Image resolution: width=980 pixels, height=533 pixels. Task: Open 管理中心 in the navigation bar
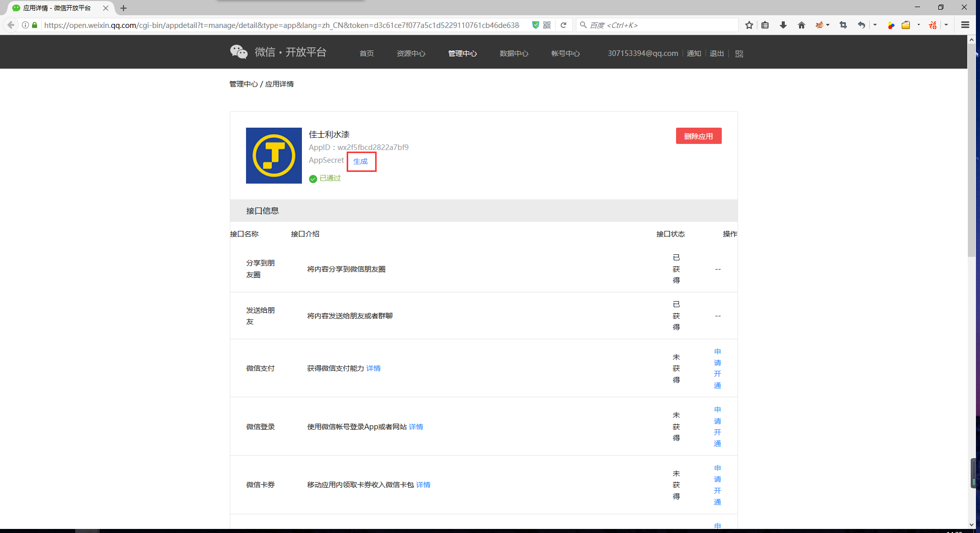click(x=463, y=53)
